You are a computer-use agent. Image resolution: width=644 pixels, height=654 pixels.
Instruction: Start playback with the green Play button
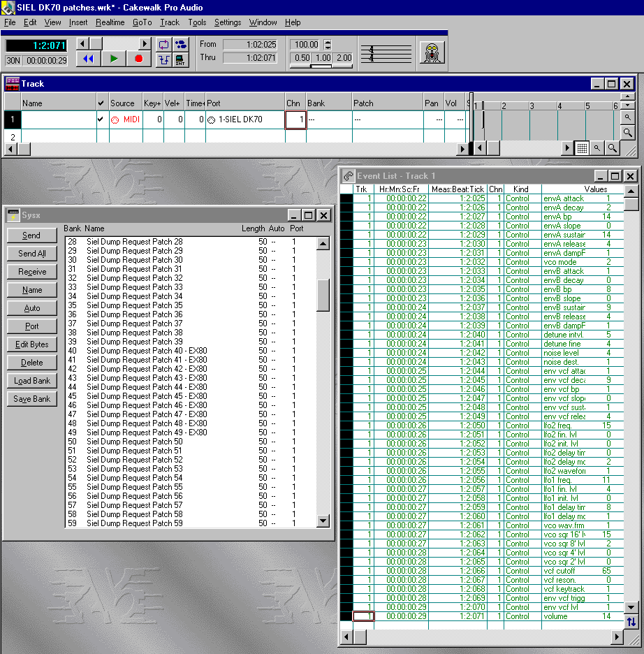[113, 59]
